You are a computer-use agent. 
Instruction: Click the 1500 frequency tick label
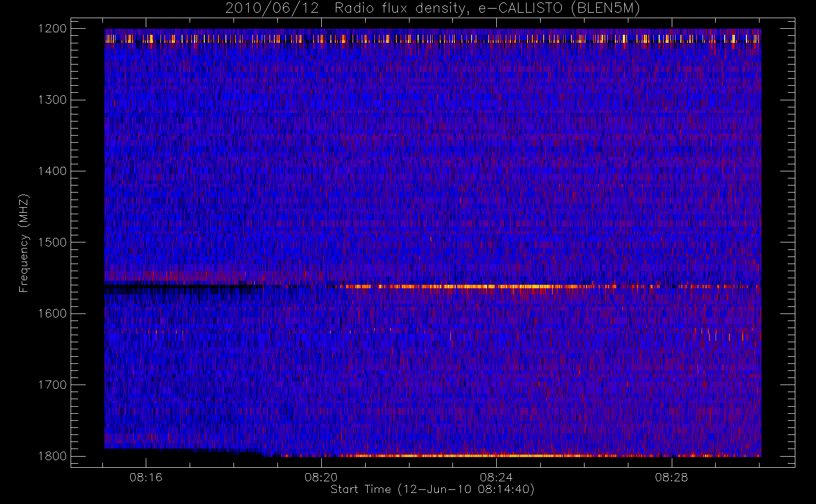point(52,242)
